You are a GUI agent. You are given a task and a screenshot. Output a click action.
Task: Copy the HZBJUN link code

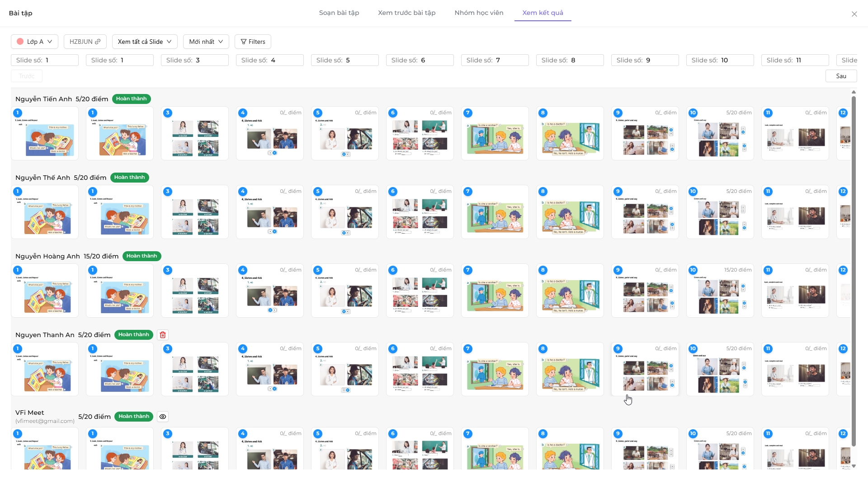85,42
